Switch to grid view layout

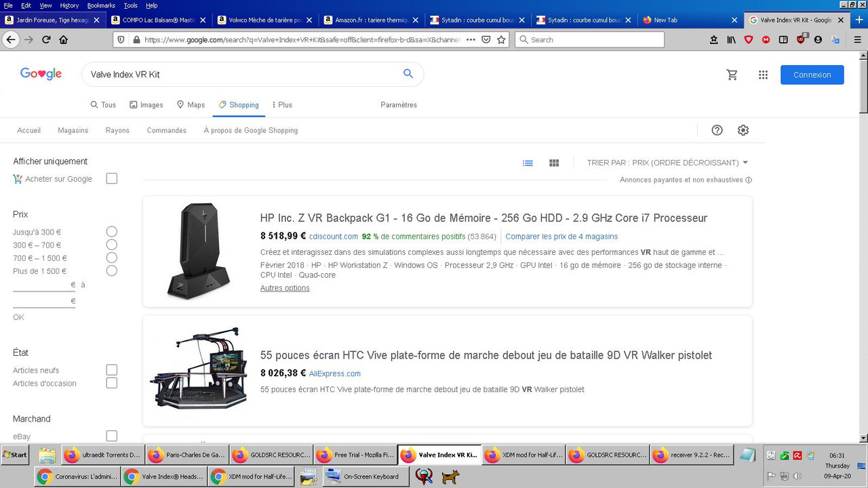(554, 163)
